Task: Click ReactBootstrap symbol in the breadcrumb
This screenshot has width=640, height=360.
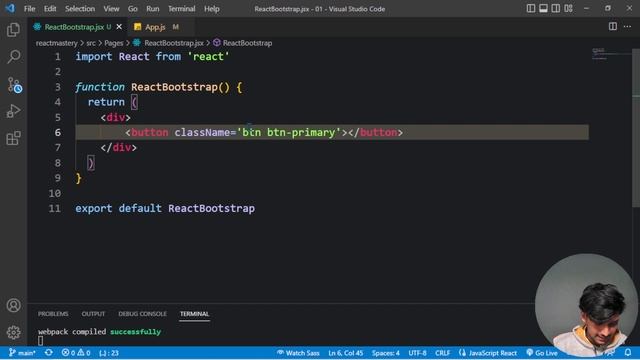Action: [247, 43]
